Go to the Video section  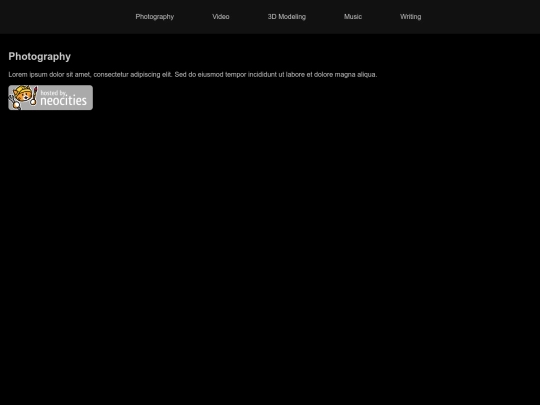(220, 17)
